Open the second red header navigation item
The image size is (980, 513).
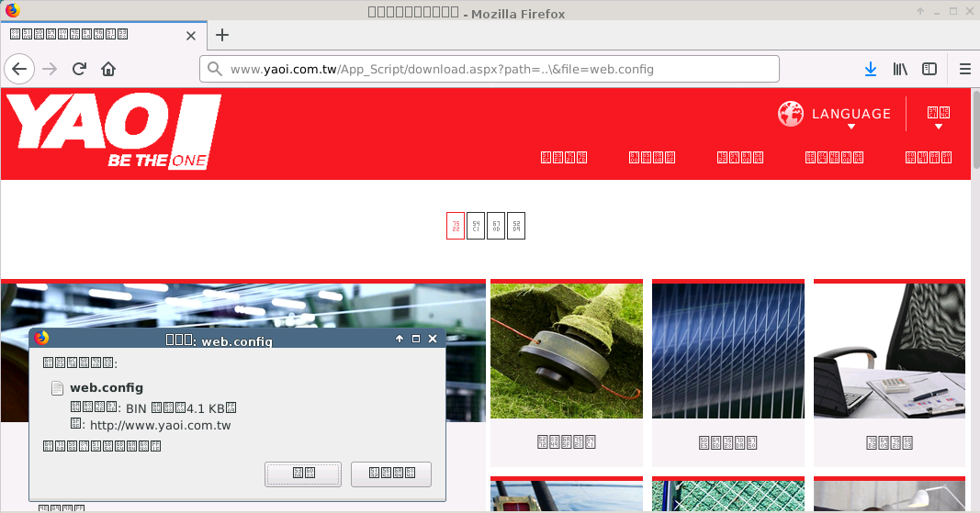pos(652,158)
